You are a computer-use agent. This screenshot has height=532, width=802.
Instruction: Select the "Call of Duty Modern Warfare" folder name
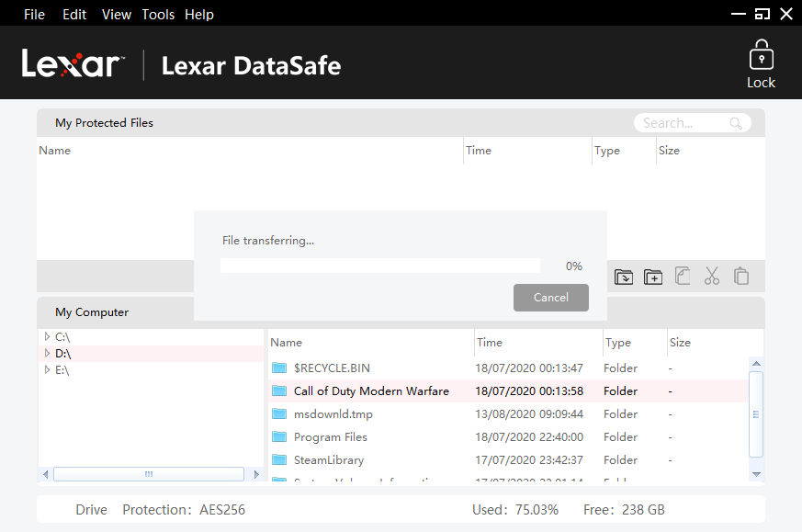pos(371,391)
